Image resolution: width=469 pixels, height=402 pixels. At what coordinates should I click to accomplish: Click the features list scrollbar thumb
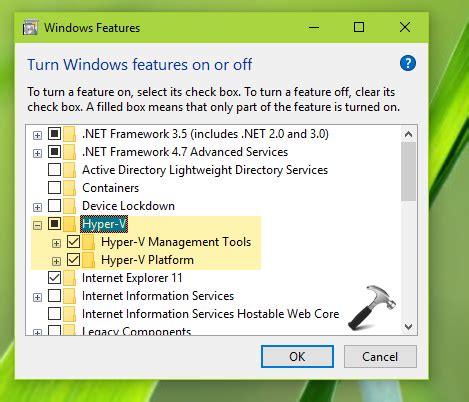tap(408, 171)
